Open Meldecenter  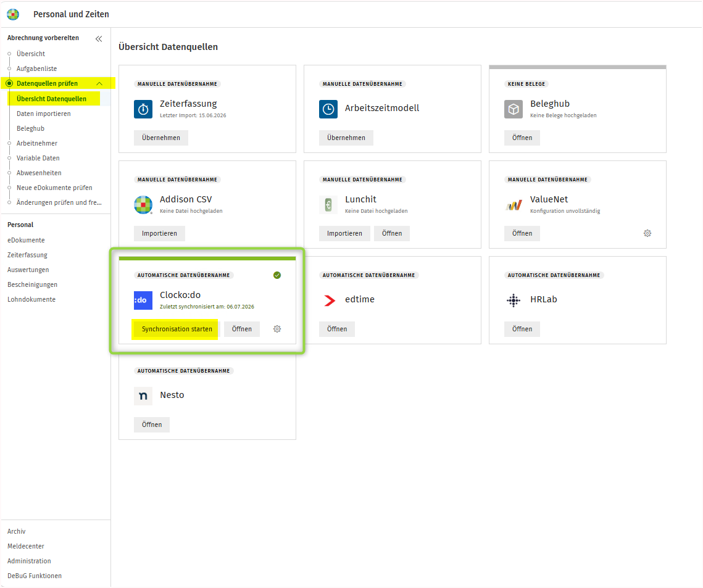pyautogui.click(x=25, y=546)
